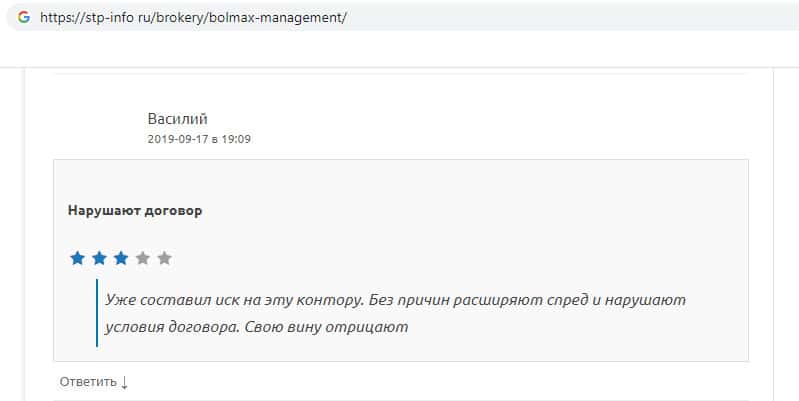Click the Google icon in address bar
The height and width of the screenshot is (401, 799).
click(23, 18)
